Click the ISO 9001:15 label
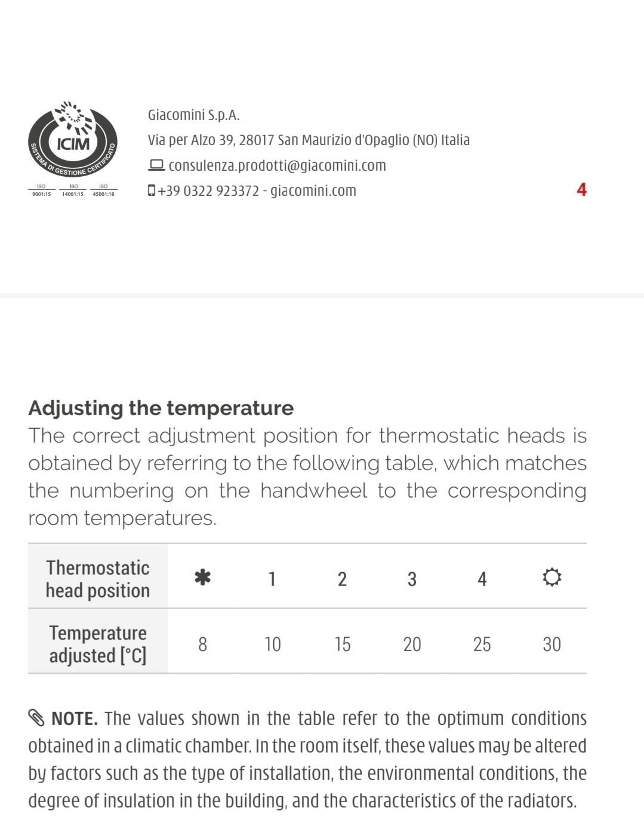This screenshot has width=644, height=829. click(41, 190)
